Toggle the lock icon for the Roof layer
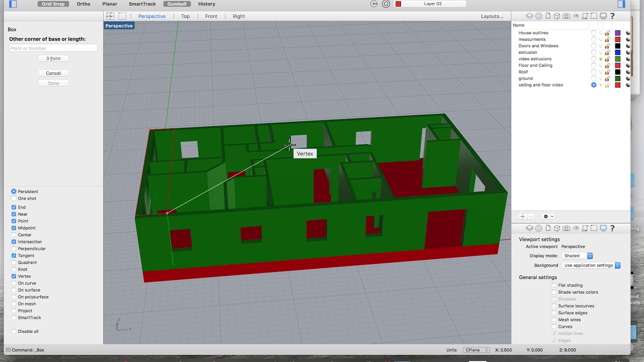Screen dimensions: 644x362 click(607, 72)
